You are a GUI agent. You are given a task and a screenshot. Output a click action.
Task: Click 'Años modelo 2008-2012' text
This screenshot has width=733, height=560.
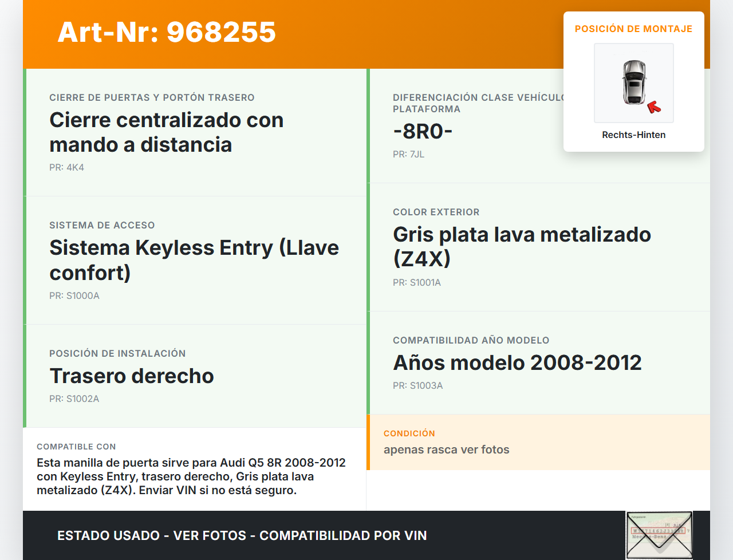pyautogui.click(x=517, y=362)
